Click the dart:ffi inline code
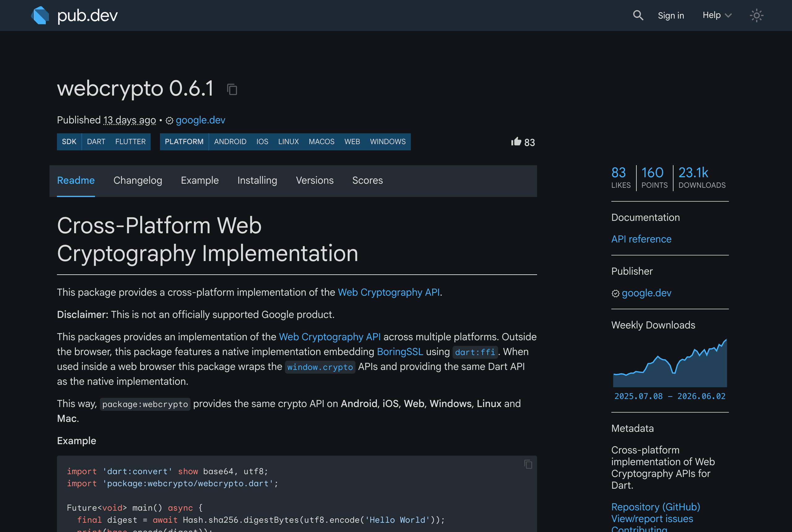Image resolution: width=792 pixels, height=532 pixels. tap(475, 352)
